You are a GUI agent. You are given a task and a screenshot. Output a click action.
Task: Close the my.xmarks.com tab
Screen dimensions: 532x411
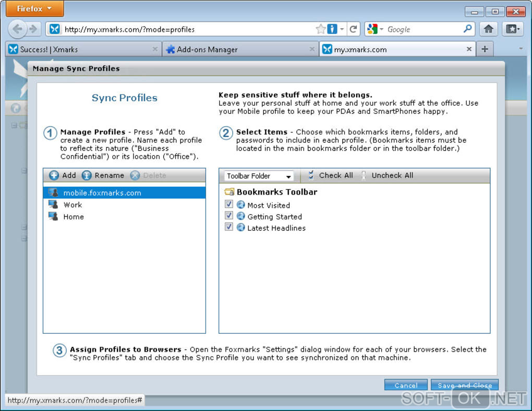point(469,49)
